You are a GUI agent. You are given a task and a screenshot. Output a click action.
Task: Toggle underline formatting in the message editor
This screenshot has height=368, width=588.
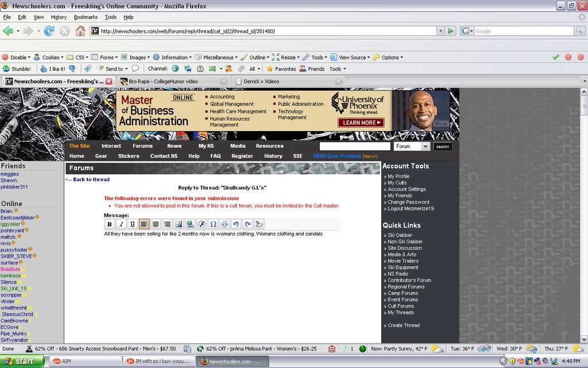click(x=133, y=224)
